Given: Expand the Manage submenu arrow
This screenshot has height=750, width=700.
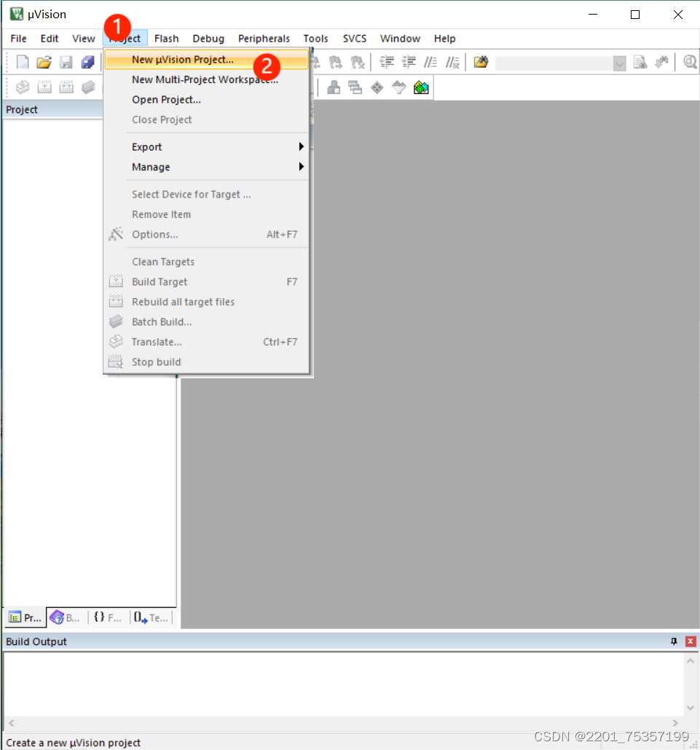Looking at the screenshot, I should click(302, 166).
